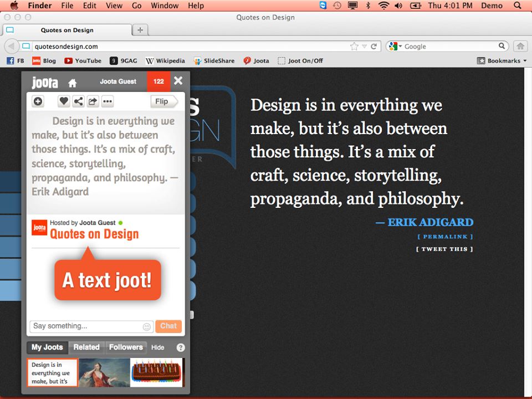This screenshot has height=399, width=532.
Task: Open Blog bookmark
Action: click(x=44, y=61)
